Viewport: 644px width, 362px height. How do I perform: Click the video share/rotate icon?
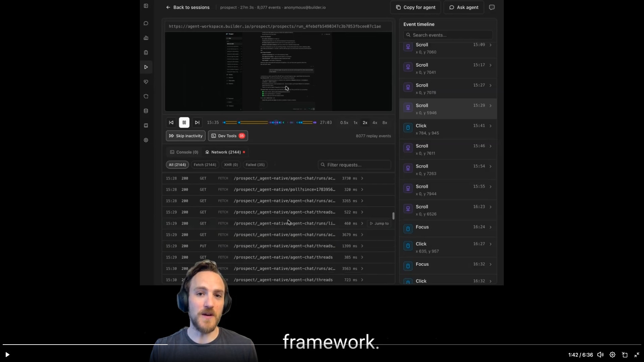[x=625, y=355]
